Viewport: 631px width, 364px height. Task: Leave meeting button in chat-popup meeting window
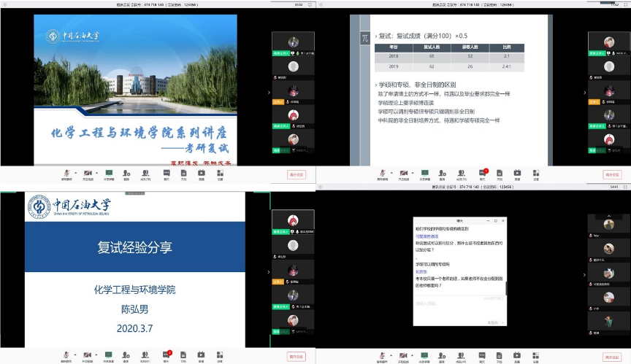[612, 357]
